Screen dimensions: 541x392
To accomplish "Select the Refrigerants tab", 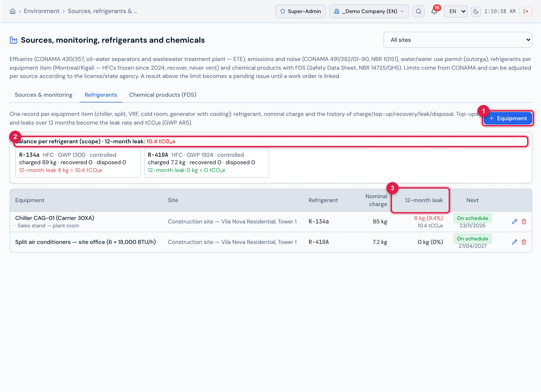I will 101,95.
